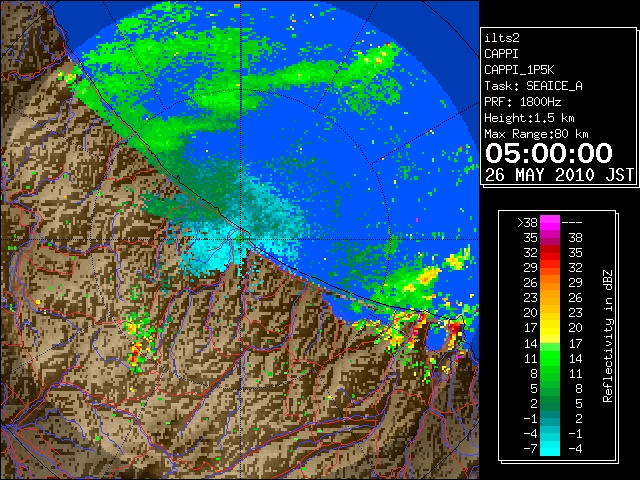Click the '26 MAY 2010 JST' date
The height and width of the screenshot is (480, 640).
[x=559, y=175]
